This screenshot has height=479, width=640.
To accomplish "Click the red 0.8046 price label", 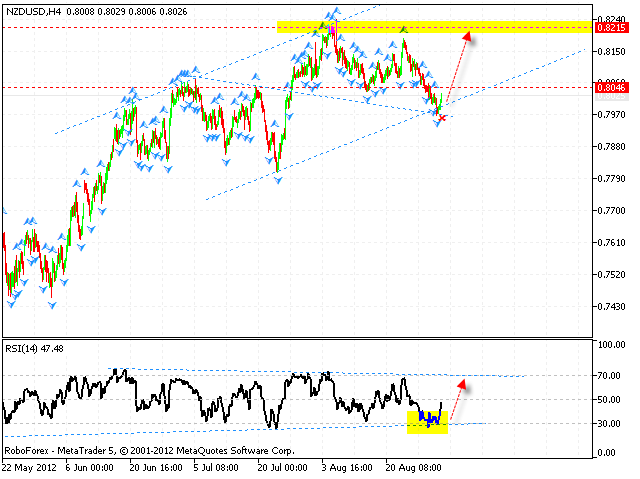I will point(611,88).
